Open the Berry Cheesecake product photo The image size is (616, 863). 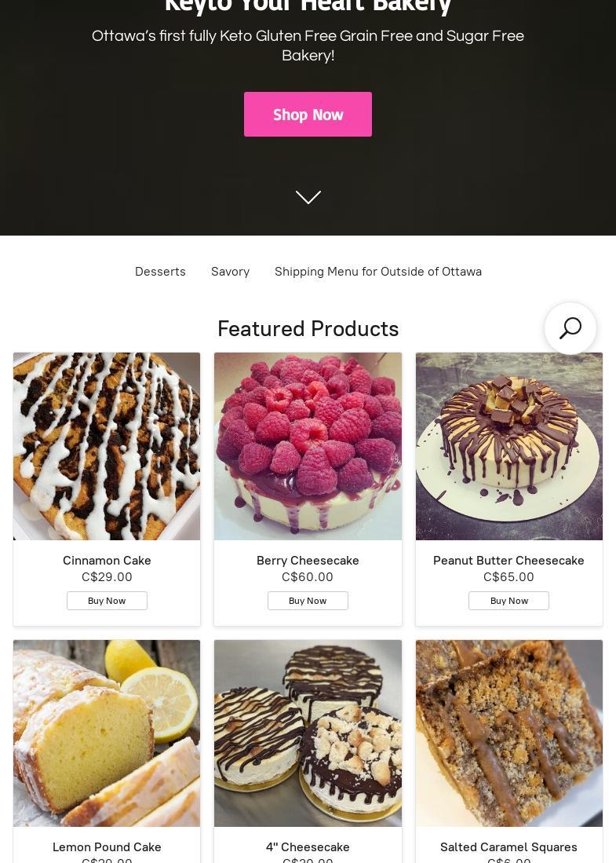[x=308, y=446]
